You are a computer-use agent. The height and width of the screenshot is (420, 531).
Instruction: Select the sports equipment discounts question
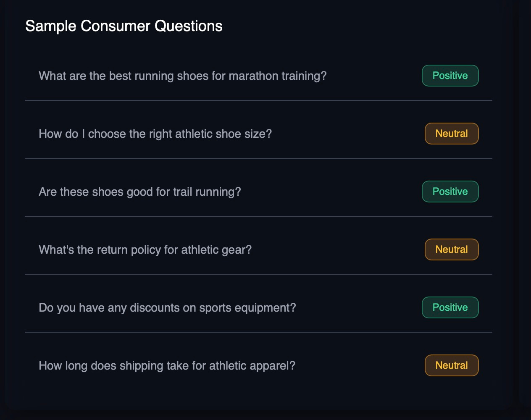pyautogui.click(x=168, y=307)
